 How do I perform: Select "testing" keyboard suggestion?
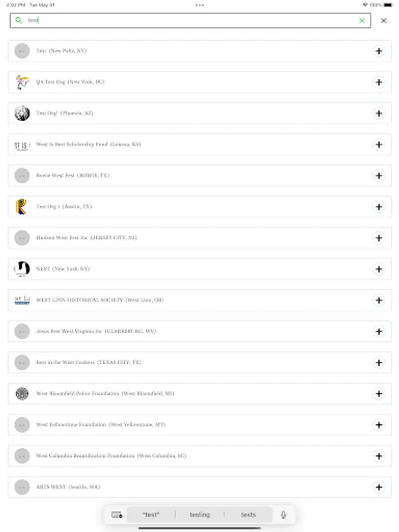point(200,515)
